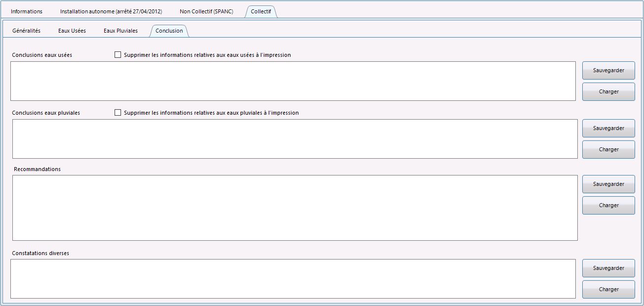This screenshot has width=644, height=306.
Task: Select the Collectif tab
Action: click(x=261, y=11)
